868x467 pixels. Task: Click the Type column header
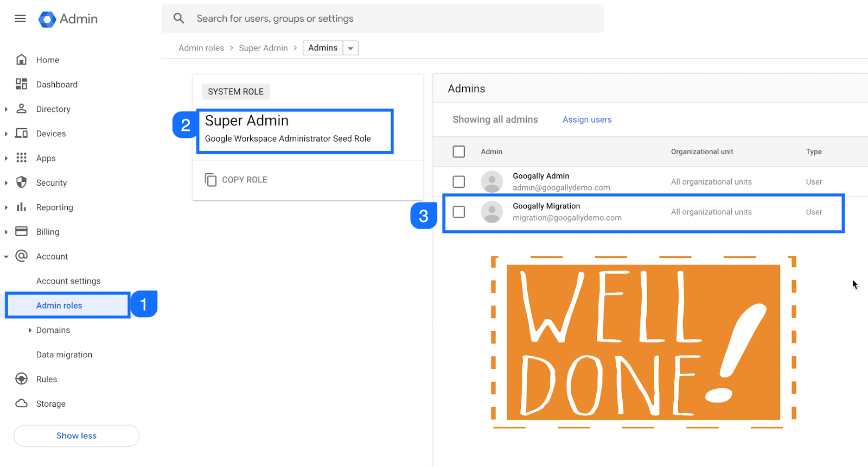pos(814,152)
